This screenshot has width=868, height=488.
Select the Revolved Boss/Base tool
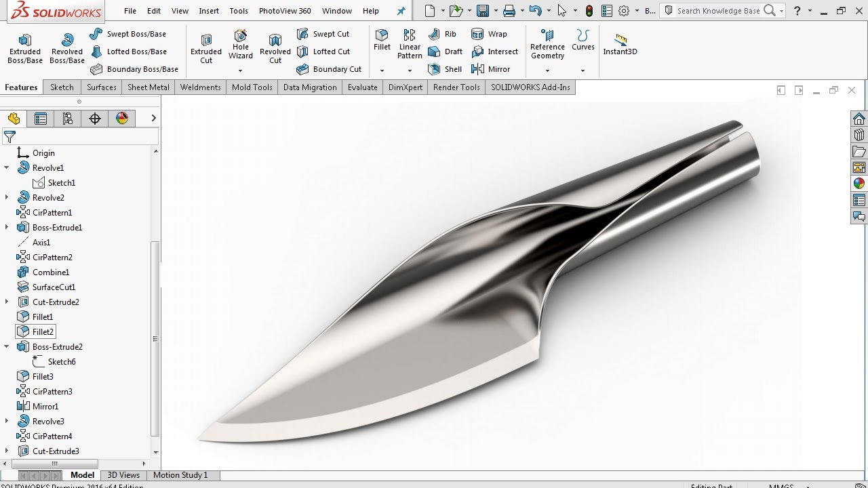click(67, 49)
